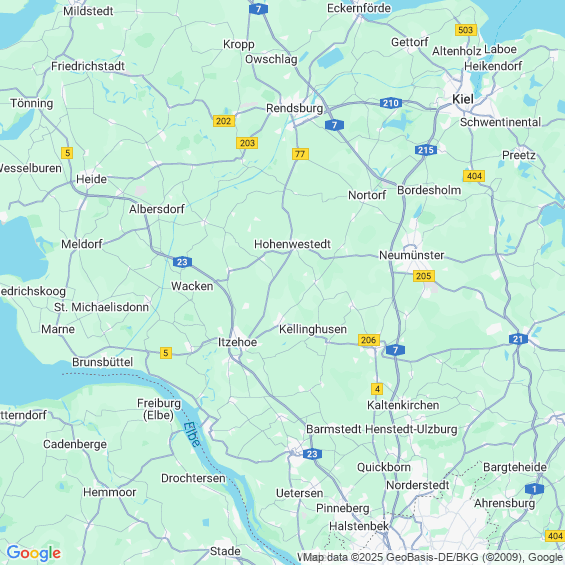Open the Google logo link

34,553
